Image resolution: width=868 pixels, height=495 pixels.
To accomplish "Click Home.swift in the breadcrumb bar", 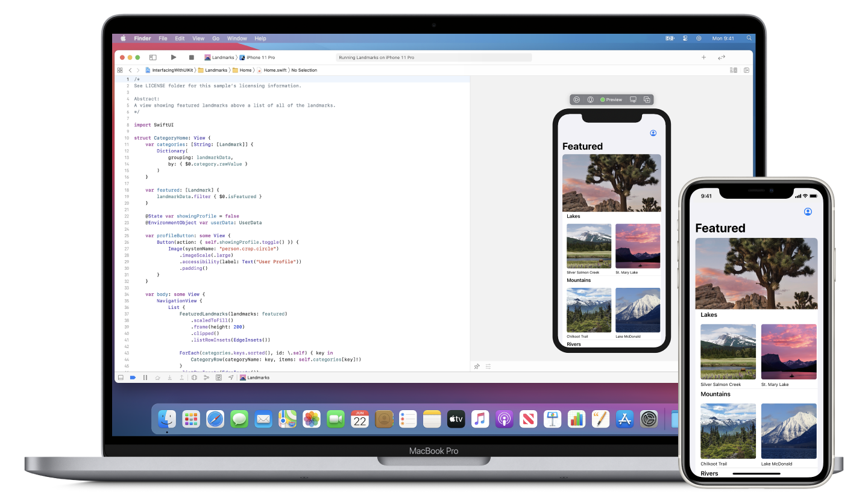I will pos(275,70).
